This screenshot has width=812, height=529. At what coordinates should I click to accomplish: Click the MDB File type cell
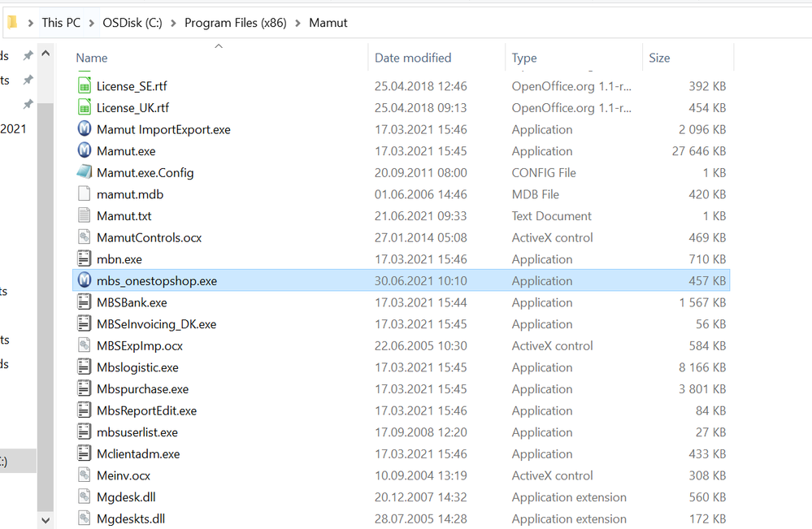535,195
